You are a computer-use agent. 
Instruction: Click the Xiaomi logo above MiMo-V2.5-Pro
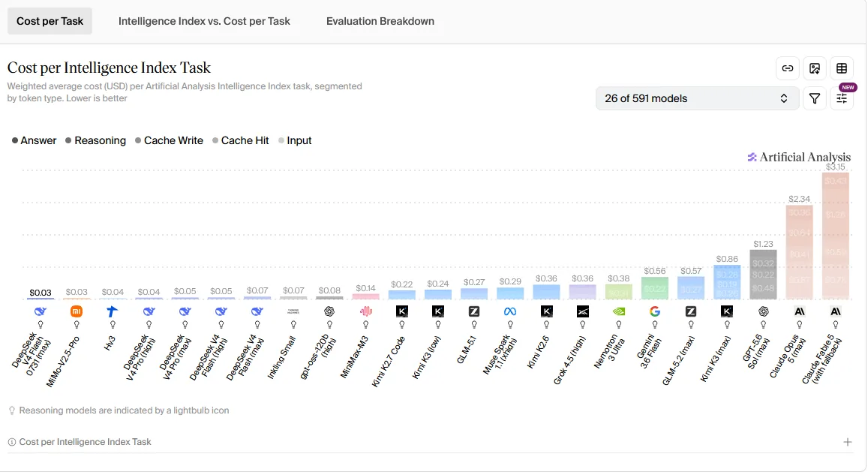[x=77, y=311]
